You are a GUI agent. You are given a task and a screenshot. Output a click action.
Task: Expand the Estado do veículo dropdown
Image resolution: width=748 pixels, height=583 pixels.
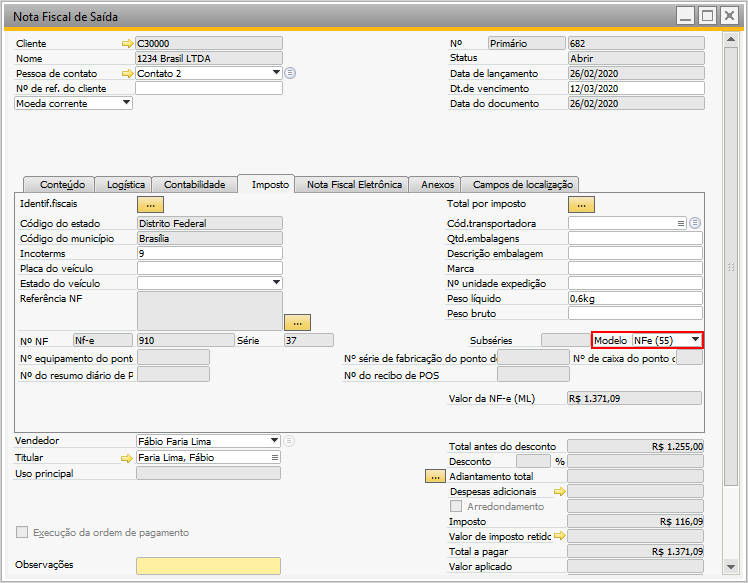(x=276, y=282)
